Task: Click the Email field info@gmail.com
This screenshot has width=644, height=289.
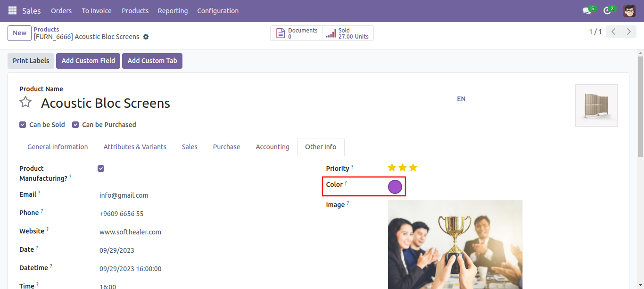Action: [x=124, y=195]
